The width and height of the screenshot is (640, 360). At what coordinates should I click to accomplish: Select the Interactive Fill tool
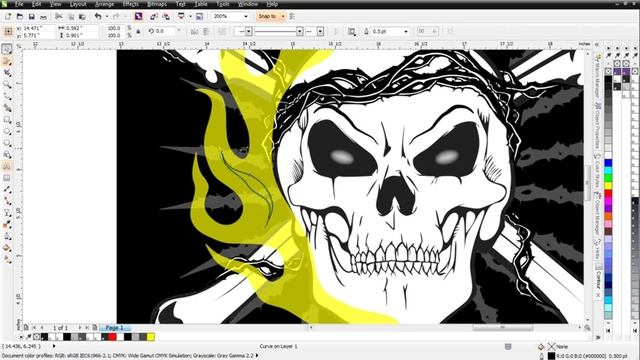pyautogui.click(x=7, y=260)
